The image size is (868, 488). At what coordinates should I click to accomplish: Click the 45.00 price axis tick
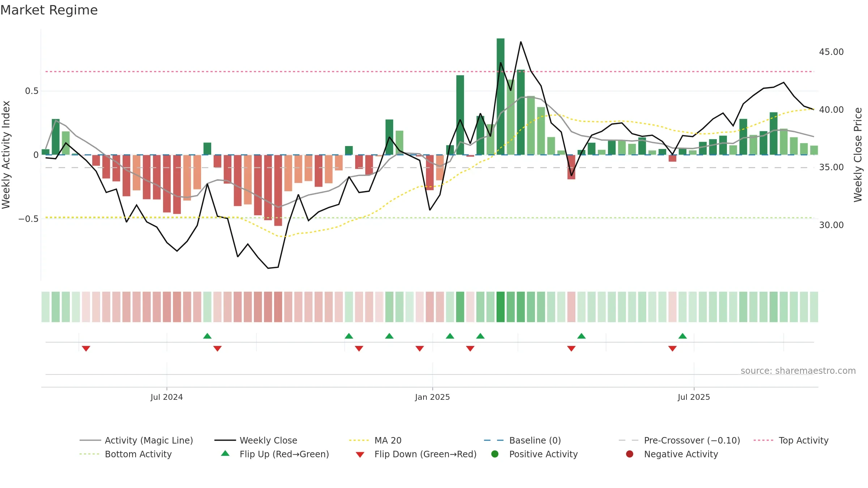pyautogui.click(x=831, y=52)
